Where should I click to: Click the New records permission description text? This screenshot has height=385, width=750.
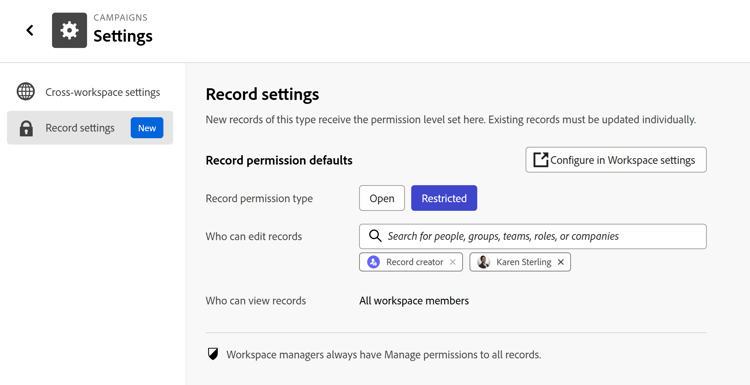[451, 120]
